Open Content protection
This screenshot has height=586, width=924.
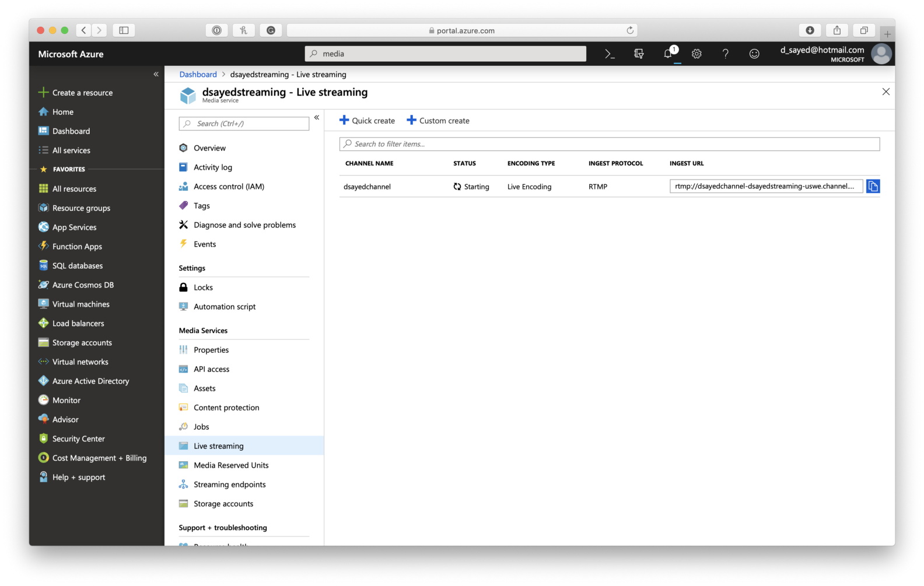[x=219, y=408]
